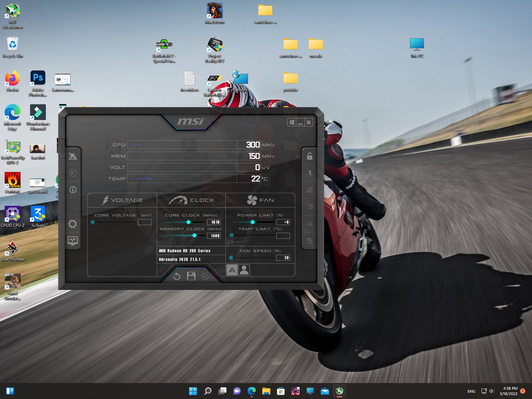Screen dimensions: 532x399
Task: Reset settings with the circular arrow icon
Action: 177,276
